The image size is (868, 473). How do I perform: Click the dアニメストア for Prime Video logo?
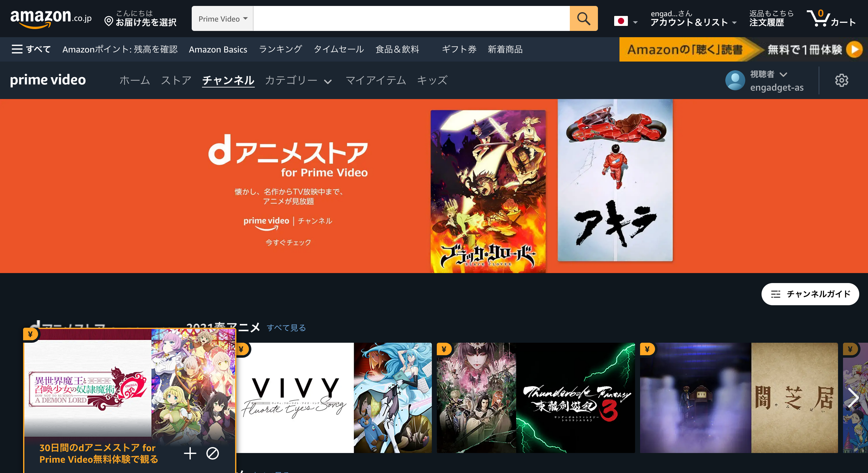point(288,156)
